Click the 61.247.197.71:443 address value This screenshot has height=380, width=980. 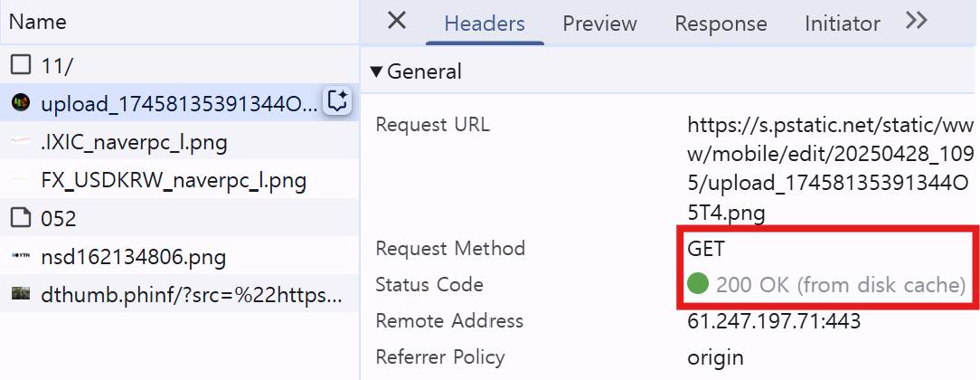point(774,321)
